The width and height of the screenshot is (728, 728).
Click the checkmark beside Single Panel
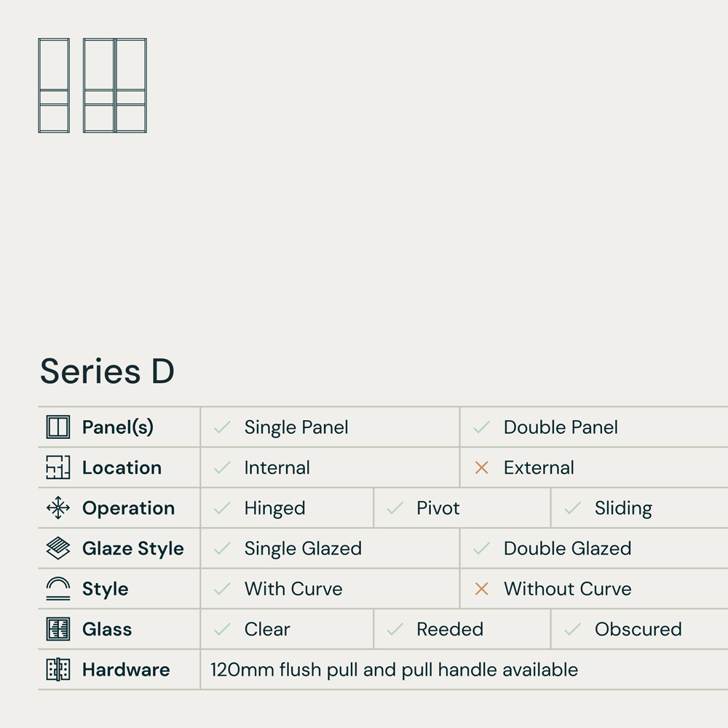click(x=222, y=427)
